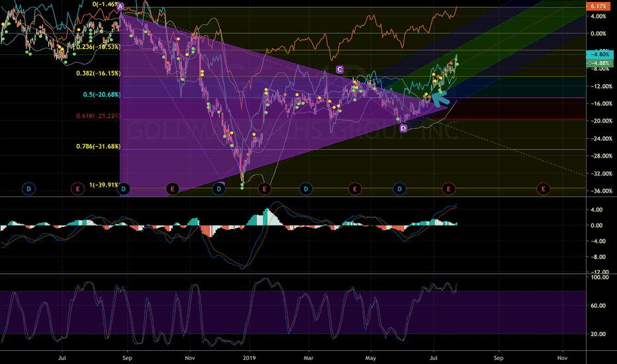This screenshot has width=617, height=364.
Task: Click the -24.00% mark on the price scale
Action: click(601, 138)
